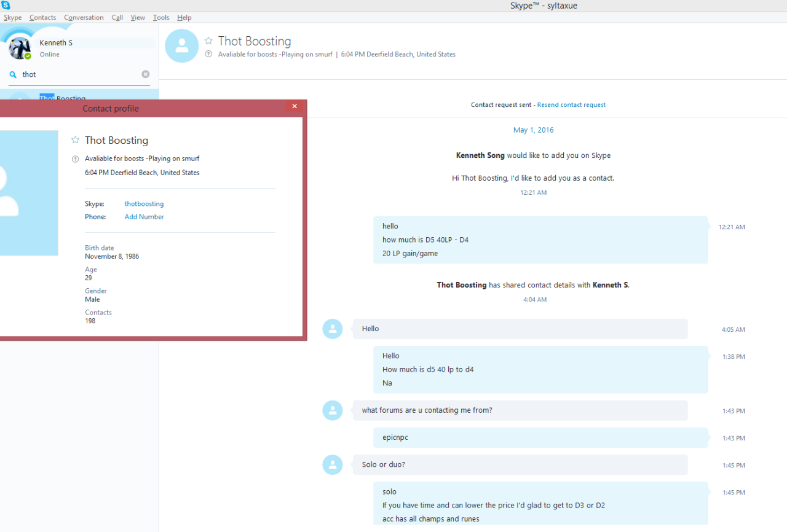Open the Conversation menu

(84, 18)
